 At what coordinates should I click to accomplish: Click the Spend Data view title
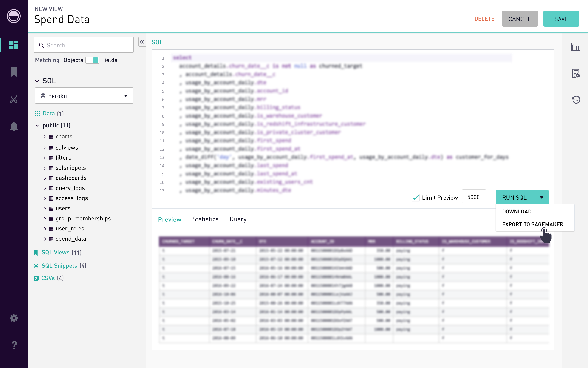tap(62, 20)
